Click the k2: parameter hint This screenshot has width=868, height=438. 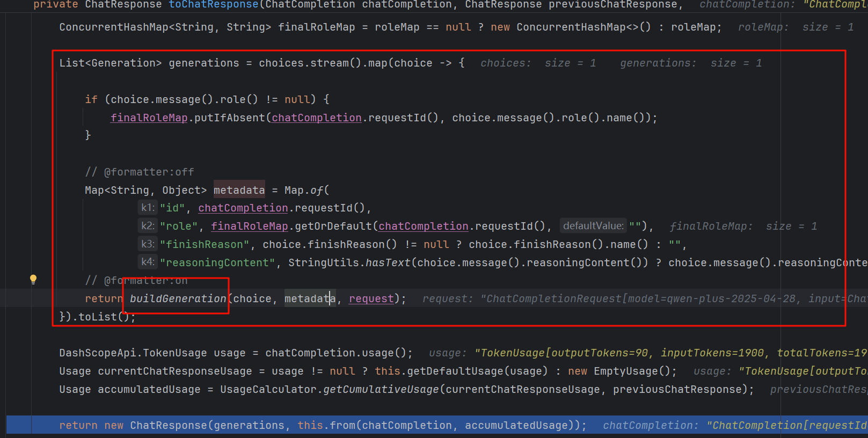(x=148, y=226)
